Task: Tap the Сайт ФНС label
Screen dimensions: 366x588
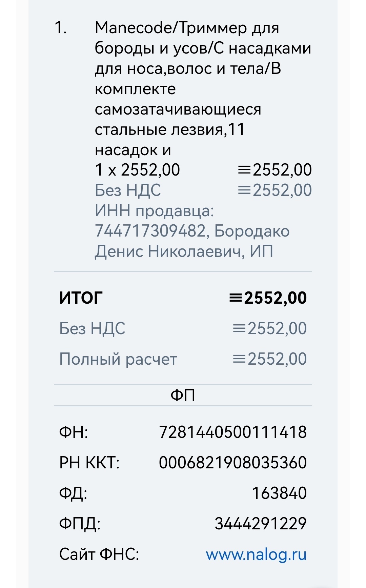Action: click(99, 554)
